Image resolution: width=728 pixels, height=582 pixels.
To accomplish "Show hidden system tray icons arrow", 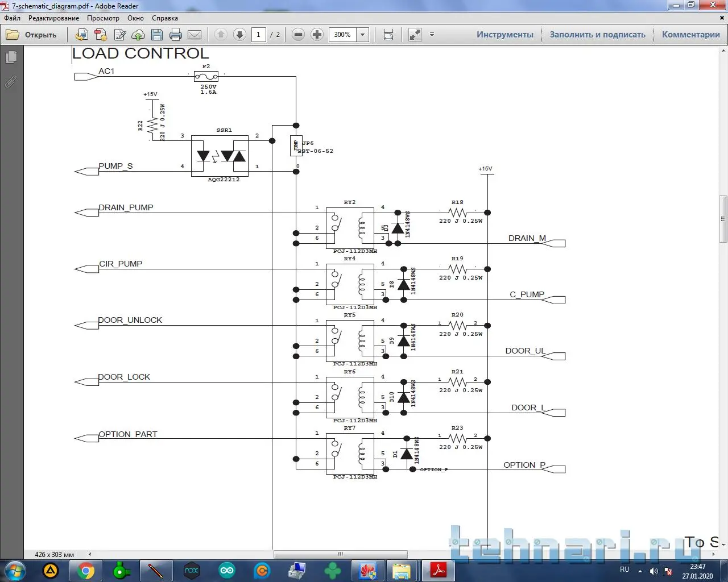I will point(640,571).
